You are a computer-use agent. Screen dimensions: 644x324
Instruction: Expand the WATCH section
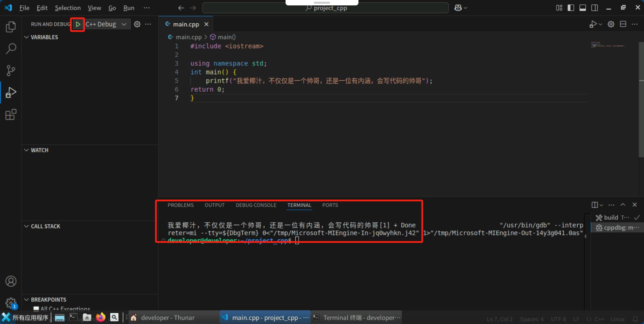(27, 150)
